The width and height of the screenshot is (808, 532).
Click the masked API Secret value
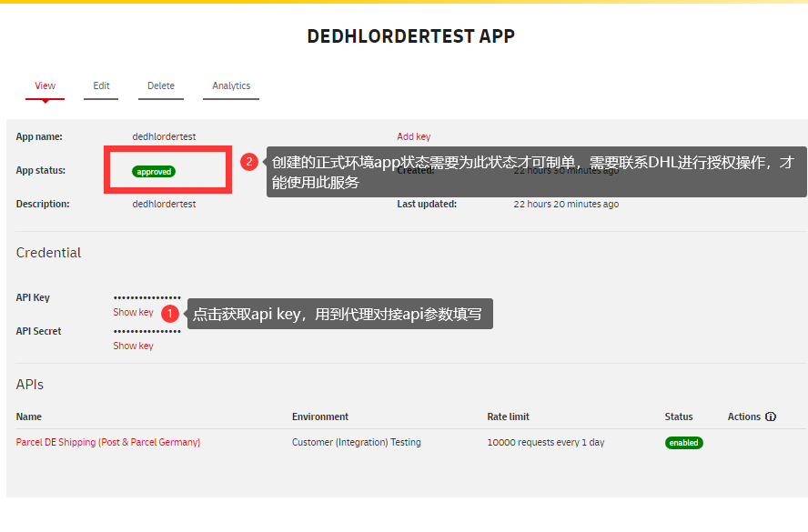tap(147, 331)
